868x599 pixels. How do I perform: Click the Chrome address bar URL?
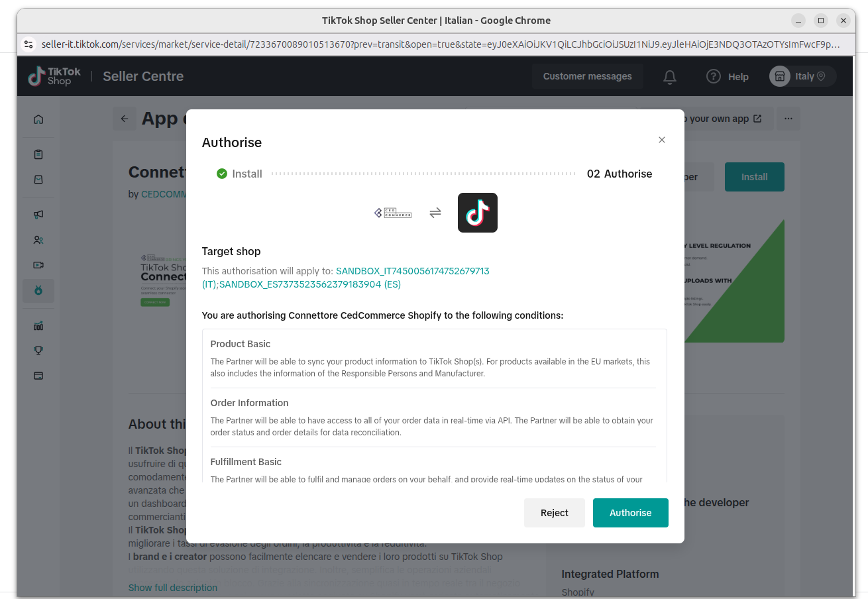coord(441,44)
